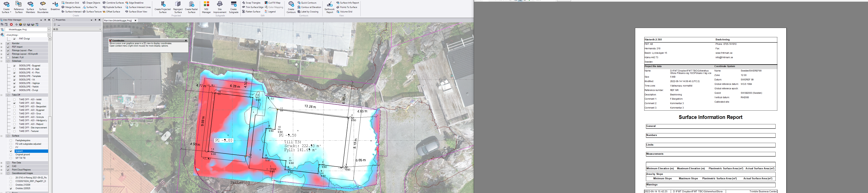Close the Coordinates floating panel
The height and width of the screenshot is (193, 868).
[x=186, y=40]
